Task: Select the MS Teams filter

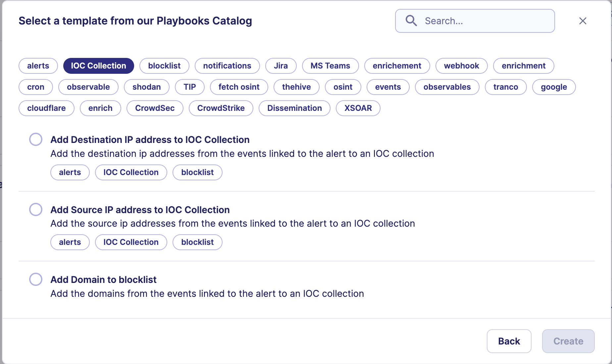Action: pyautogui.click(x=330, y=66)
